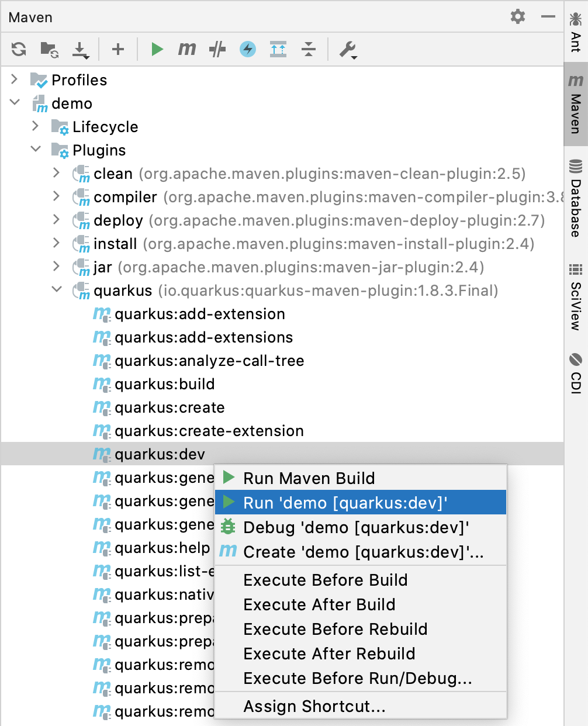Click Collapse All toolbar icon
Image resolution: width=588 pixels, height=726 pixels.
coord(309,49)
